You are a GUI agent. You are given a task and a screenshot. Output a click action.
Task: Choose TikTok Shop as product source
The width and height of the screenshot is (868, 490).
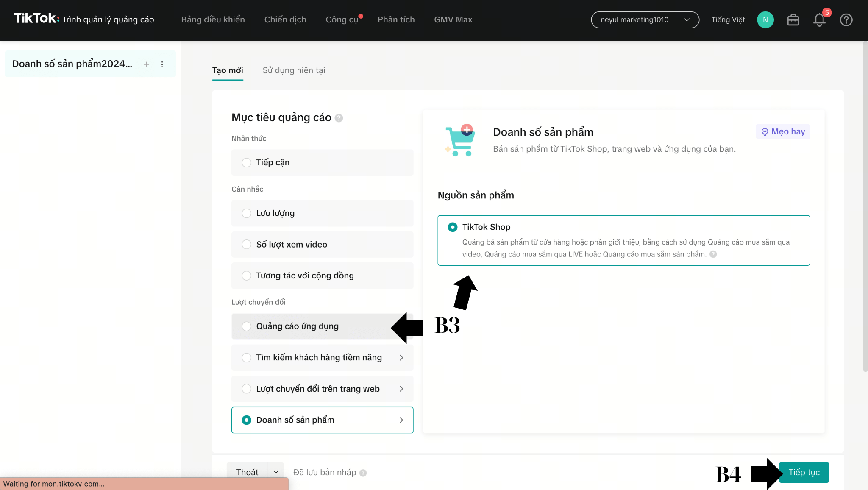pyautogui.click(x=623, y=240)
